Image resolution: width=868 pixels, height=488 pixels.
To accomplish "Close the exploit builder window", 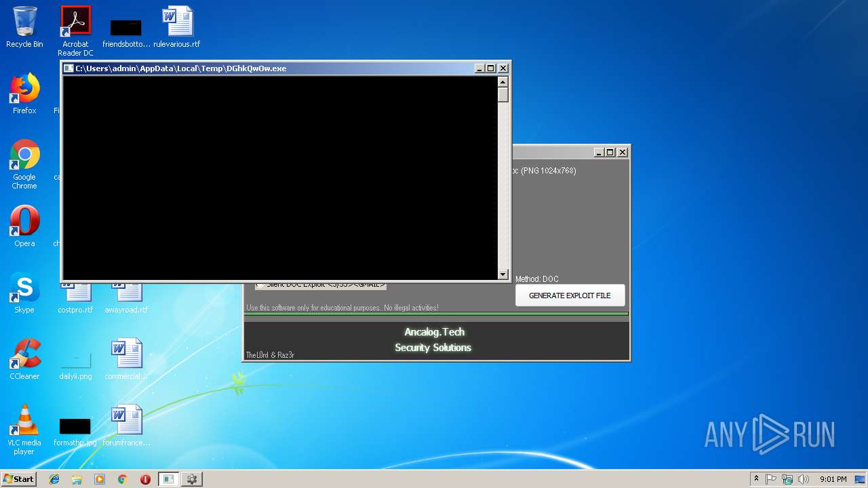I will click(623, 152).
